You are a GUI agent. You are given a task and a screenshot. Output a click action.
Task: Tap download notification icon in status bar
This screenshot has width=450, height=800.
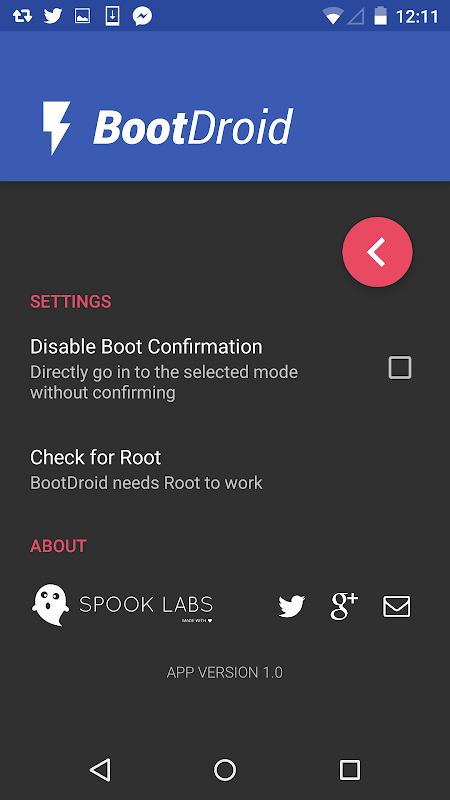coord(112,16)
